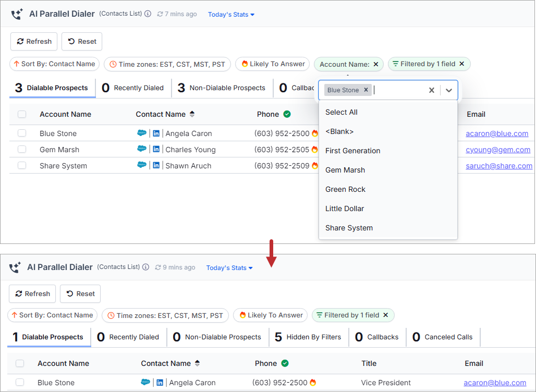Click the Reset button in upper view
The width and height of the screenshot is (536, 392).
pos(82,41)
